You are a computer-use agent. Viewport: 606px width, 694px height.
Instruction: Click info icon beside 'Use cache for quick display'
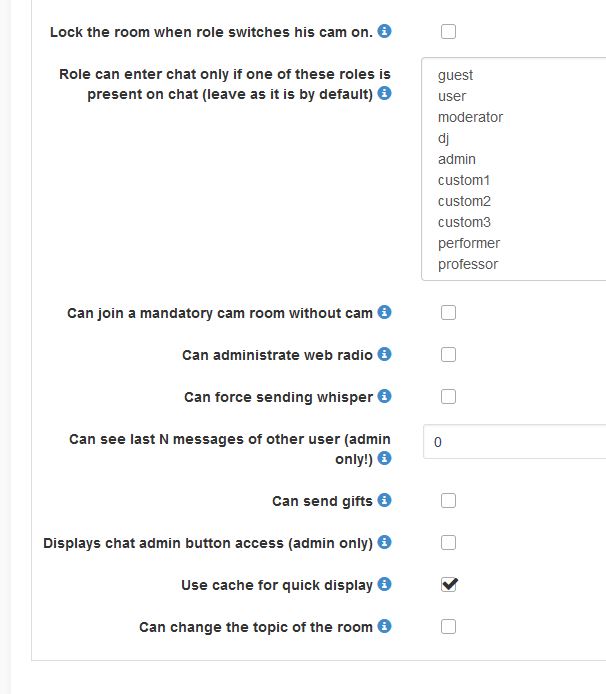(385, 585)
